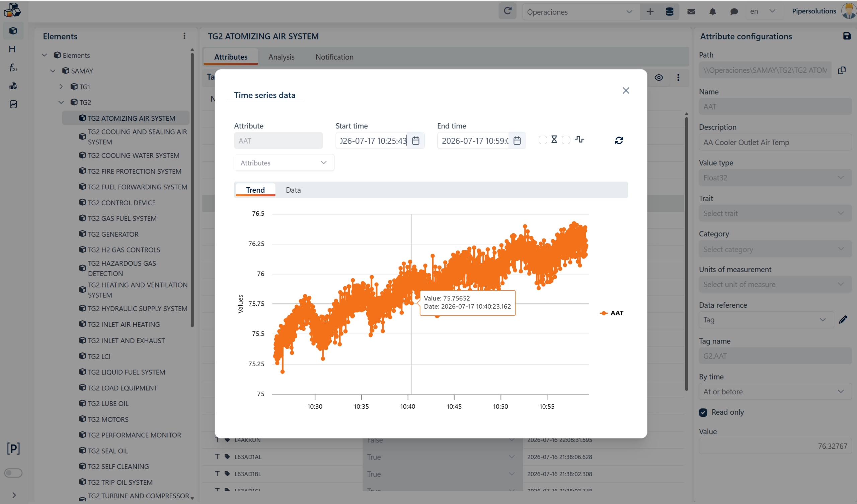Save attribute configurations with disk icon

(x=847, y=36)
